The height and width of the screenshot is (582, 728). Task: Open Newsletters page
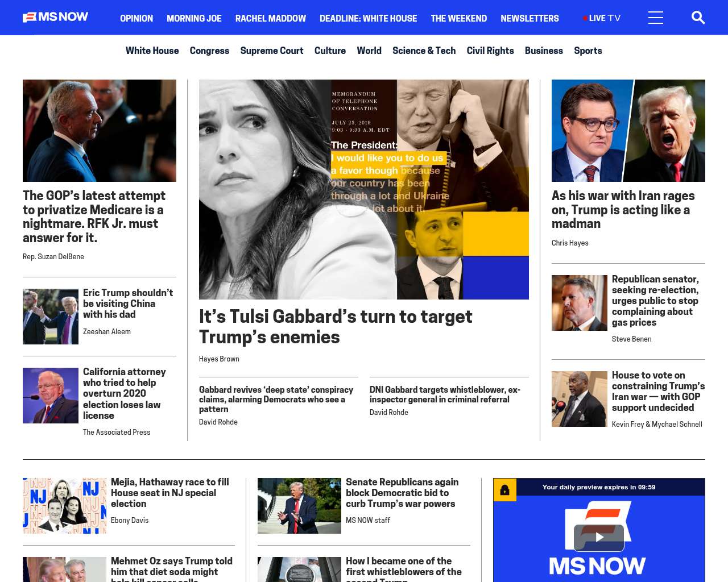[530, 18]
